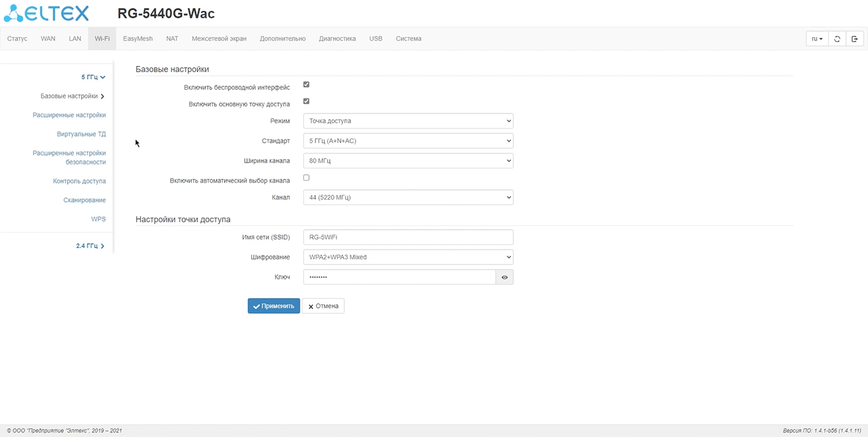Open the Шифрование encryption dropdown
Image resolution: width=868 pixels, height=437 pixels.
click(408, 257)
